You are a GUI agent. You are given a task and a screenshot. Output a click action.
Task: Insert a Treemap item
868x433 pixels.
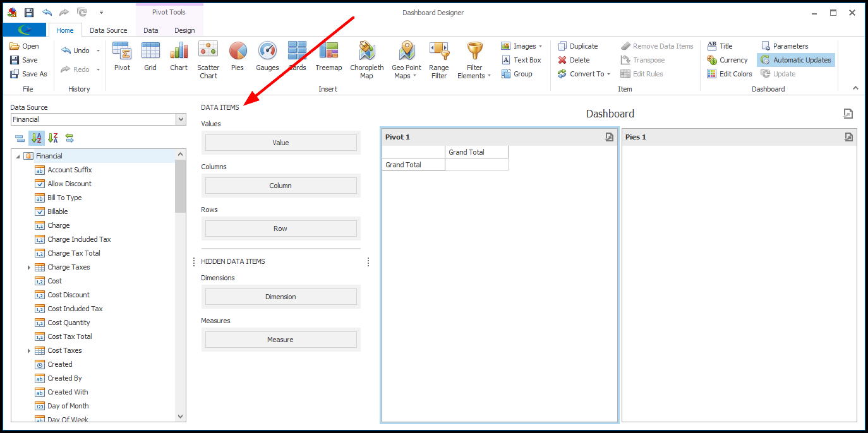point(329,56)
